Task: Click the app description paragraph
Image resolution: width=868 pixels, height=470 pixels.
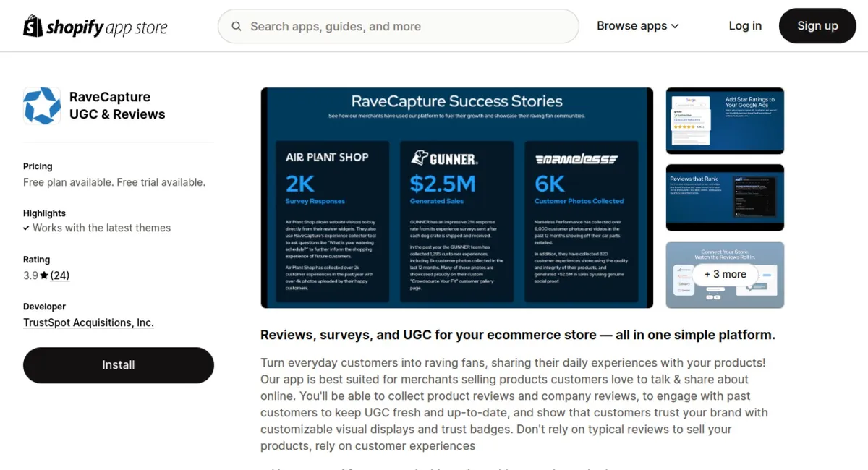Action: tap(514, 404)
